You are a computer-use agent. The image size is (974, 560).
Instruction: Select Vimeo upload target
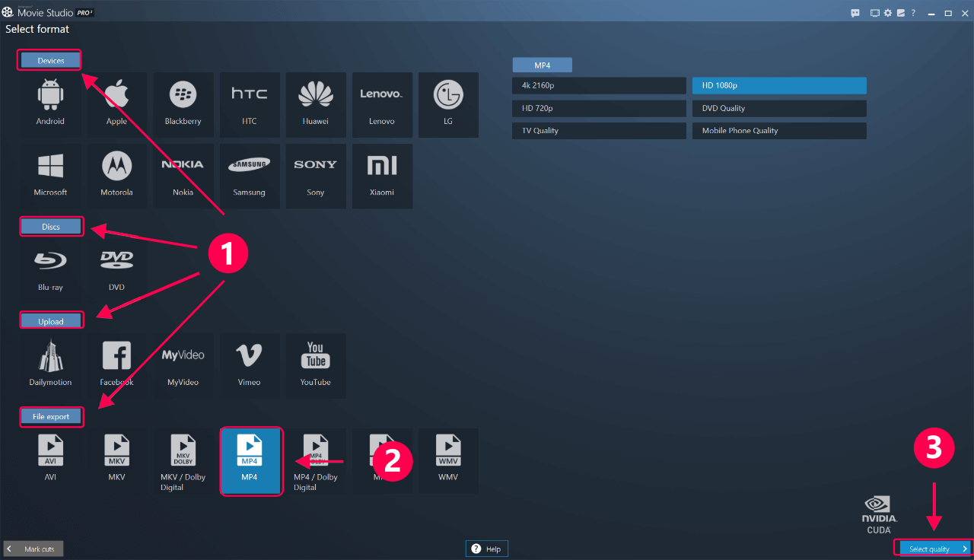(249, 366)
